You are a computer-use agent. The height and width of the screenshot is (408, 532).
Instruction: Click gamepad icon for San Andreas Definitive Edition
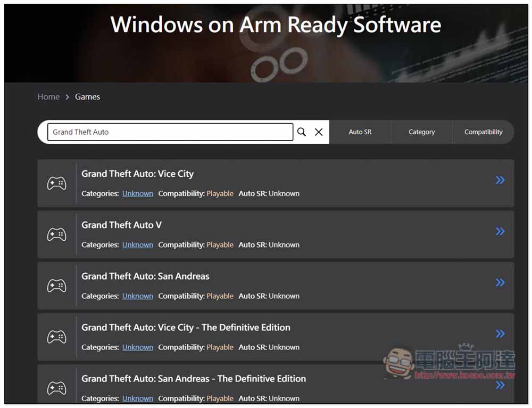coord(57,388)
